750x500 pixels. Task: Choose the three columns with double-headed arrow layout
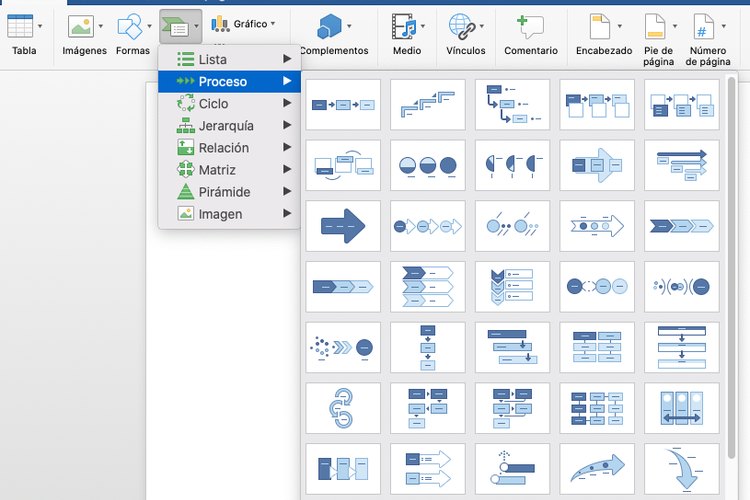click(x=682, y=408)
